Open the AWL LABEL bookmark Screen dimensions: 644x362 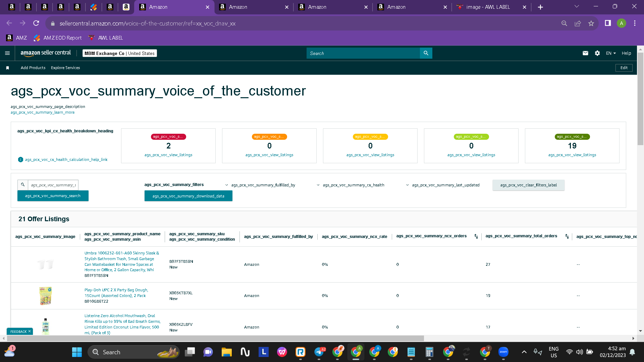pos(106,38)
